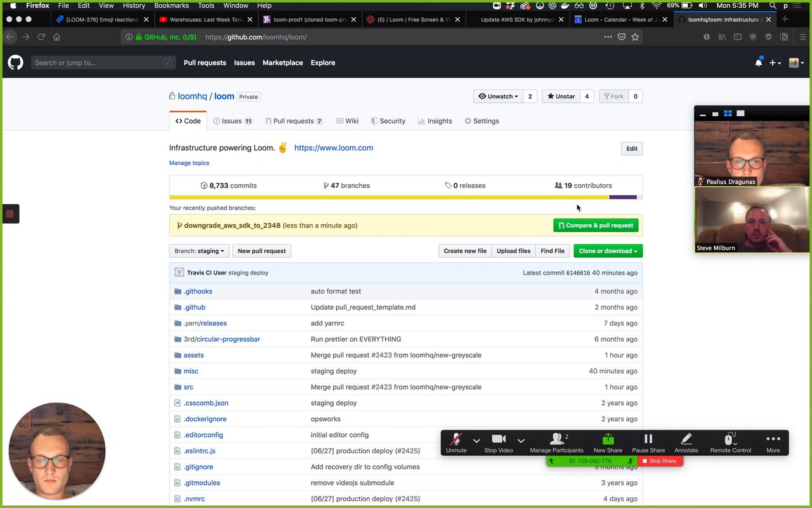Click the Manage topics link
Image resolution: width=812 pixels, height=508 pixels.
[x=189, y=163]
